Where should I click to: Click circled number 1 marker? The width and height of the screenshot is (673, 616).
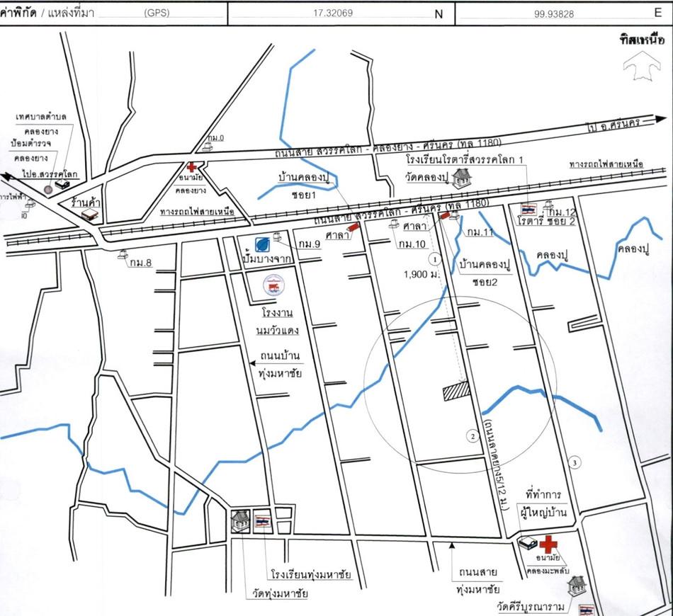(x=436, y=259)
